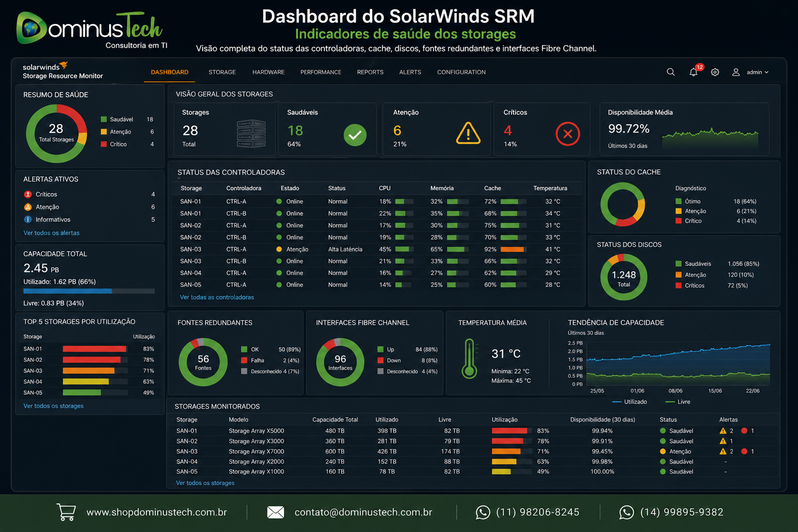Screen dimensions: 798x532
Task: Click the DominusTech globe logo
Action: (32, 28)
